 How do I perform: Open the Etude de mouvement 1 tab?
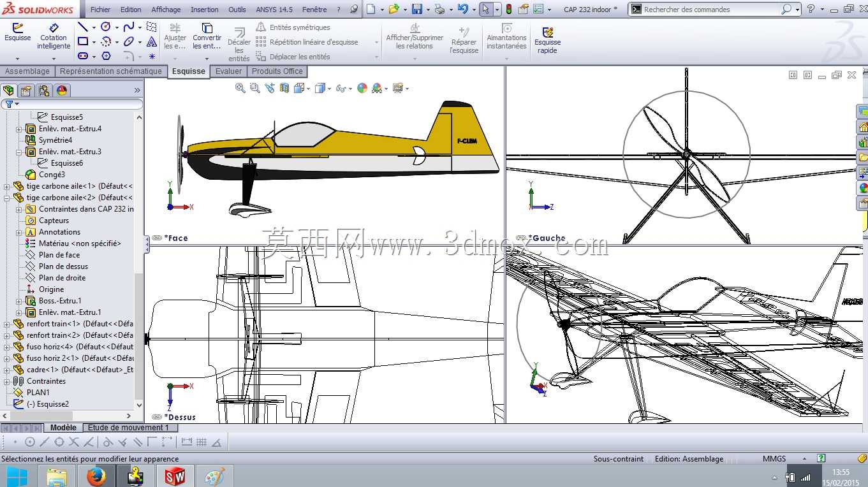[128, 428]
